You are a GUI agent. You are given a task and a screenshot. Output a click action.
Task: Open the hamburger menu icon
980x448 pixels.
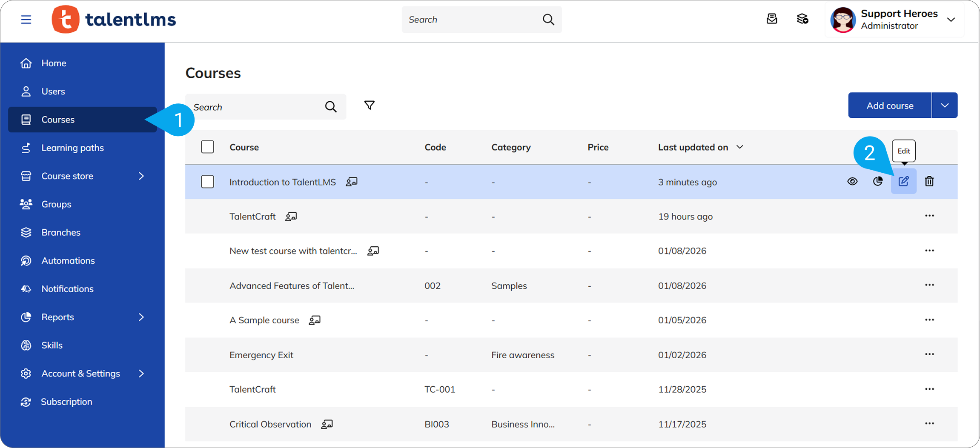26,20
